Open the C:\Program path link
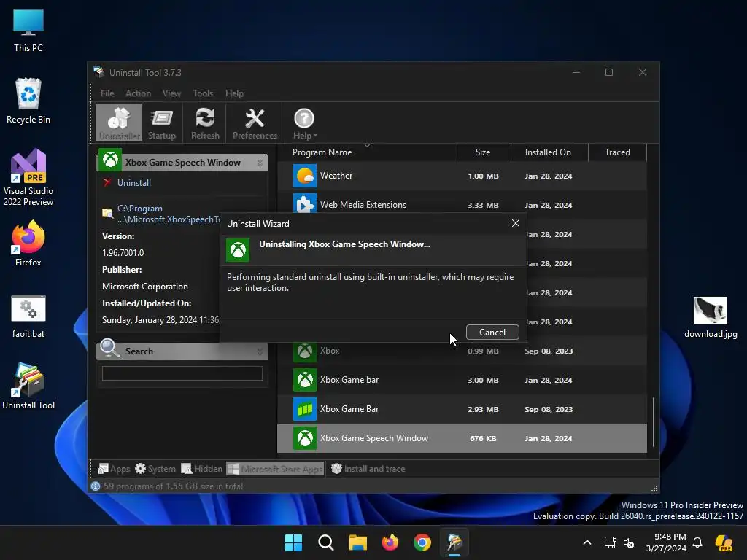 169,214
